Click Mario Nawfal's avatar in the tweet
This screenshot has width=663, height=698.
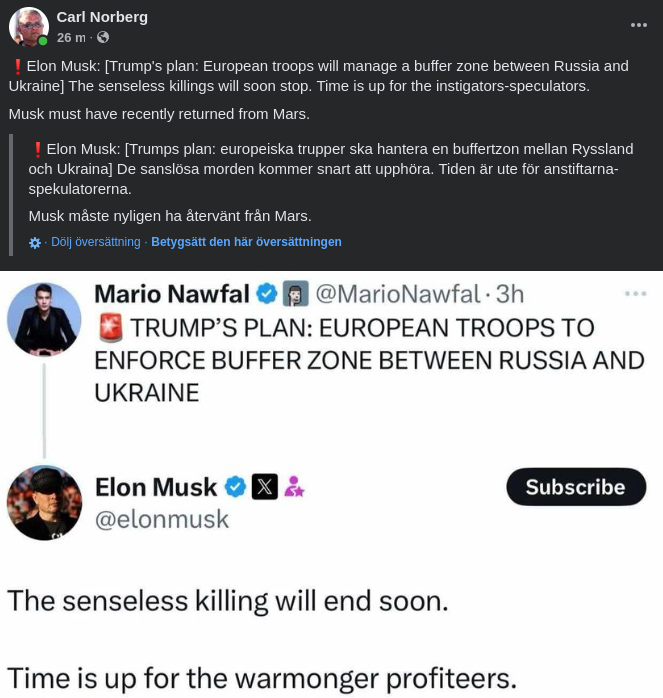click(x=44, y=320)
